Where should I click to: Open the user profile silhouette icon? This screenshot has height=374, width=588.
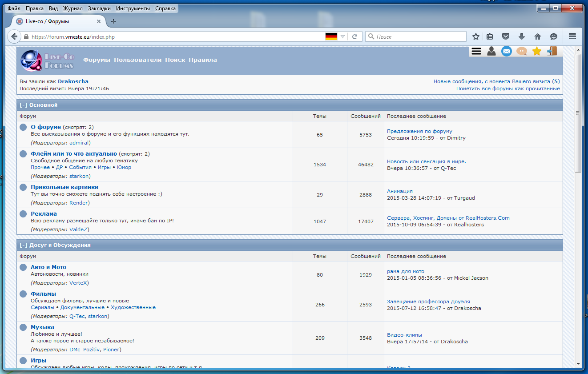click(x=491, y=51)
